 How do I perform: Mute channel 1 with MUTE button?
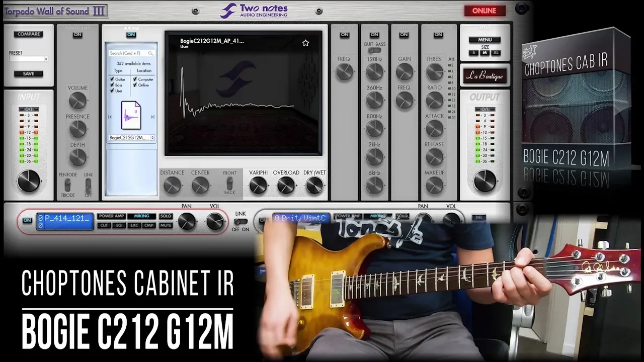point(166,225)
